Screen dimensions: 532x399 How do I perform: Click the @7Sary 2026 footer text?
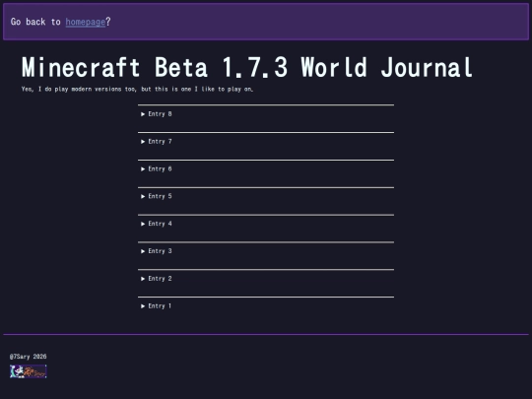(x=29, y=357)
